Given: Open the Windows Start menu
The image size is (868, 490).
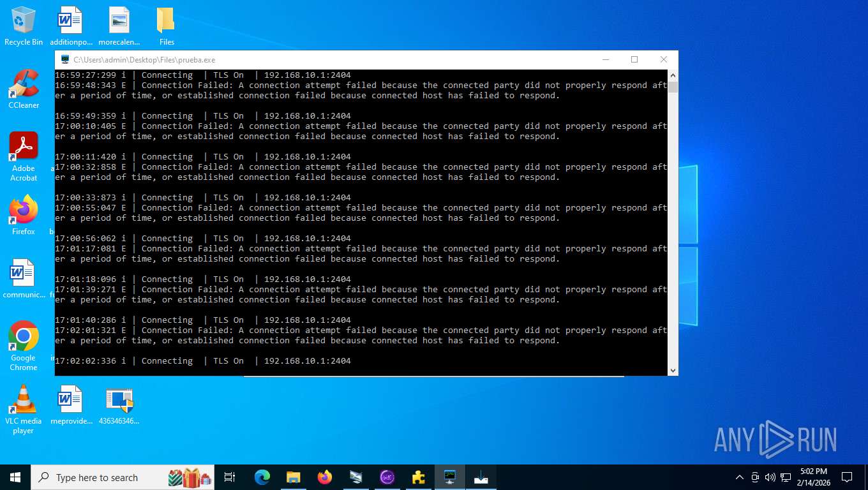Looking at the screenshot, I should pos(15,477).
